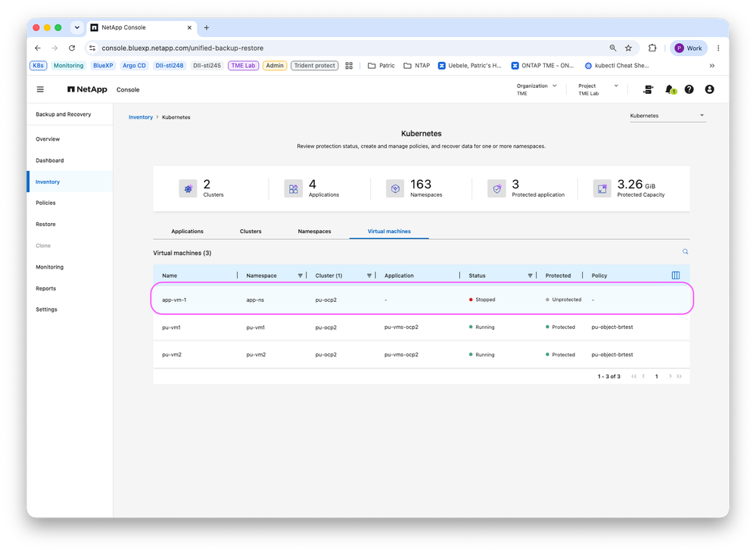Click the NetApp logo
Image resolution: width=756 pixels, height=553 pixels.
click(87, 89)
